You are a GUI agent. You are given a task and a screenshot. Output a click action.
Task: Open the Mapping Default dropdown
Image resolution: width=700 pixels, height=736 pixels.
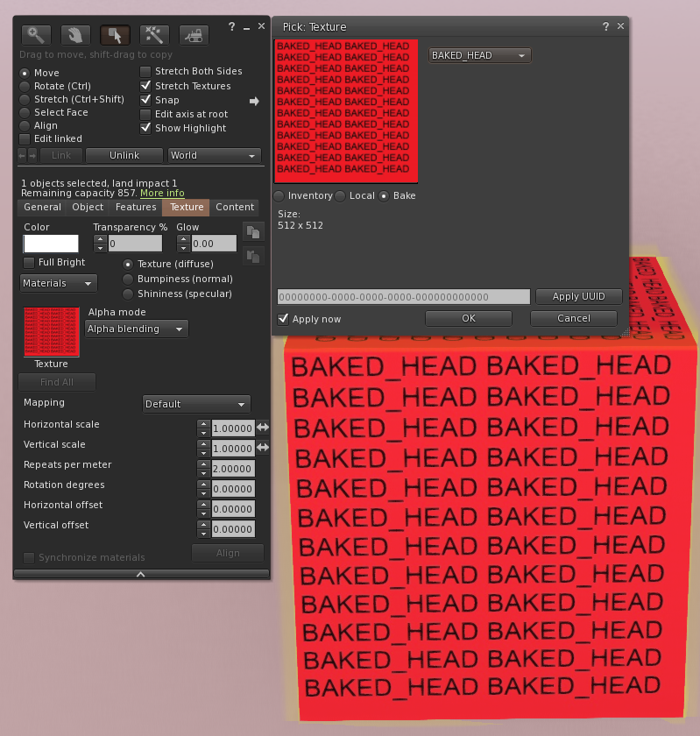196,404
